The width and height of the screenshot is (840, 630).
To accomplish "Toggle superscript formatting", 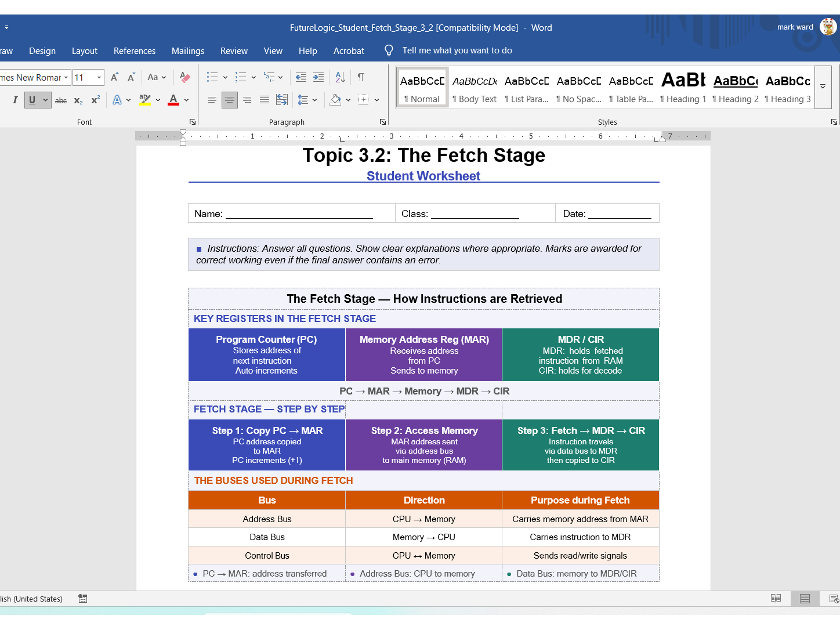I will [96, 100].
